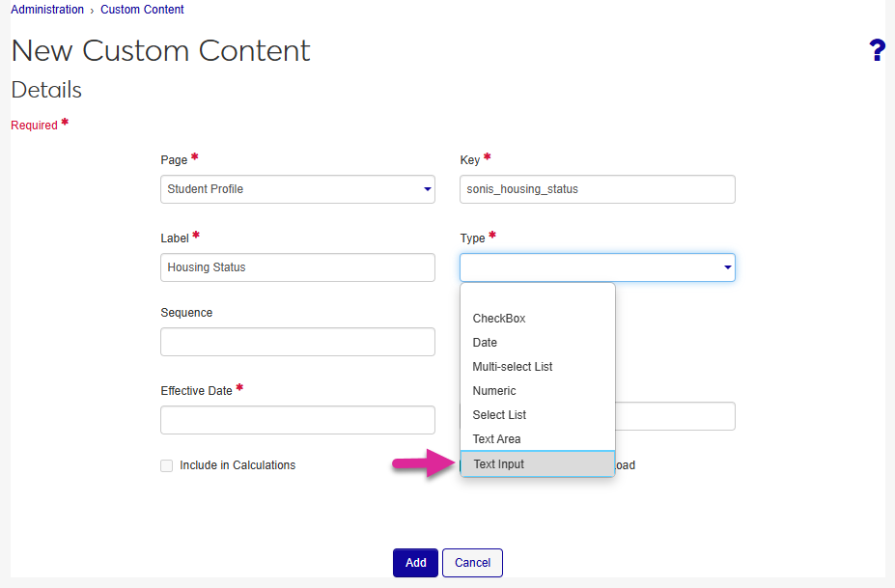The height and width of the screenshot is (588, 895).
Task: Select the blank option in Type list
Action: pos(537,296)
